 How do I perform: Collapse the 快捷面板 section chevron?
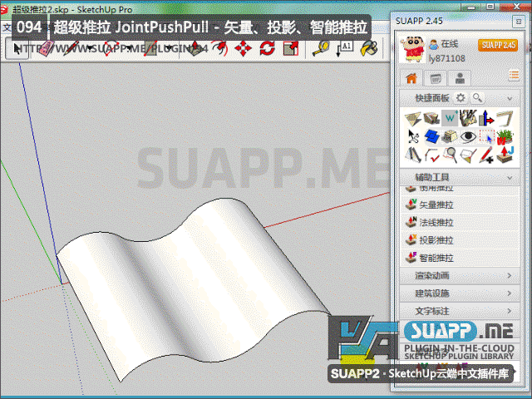[510, 98]
